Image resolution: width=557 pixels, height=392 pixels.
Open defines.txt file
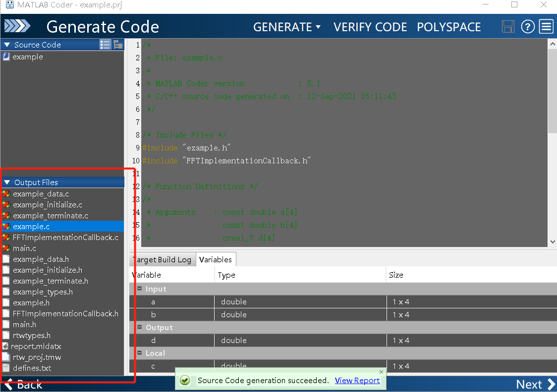(32, 368)
